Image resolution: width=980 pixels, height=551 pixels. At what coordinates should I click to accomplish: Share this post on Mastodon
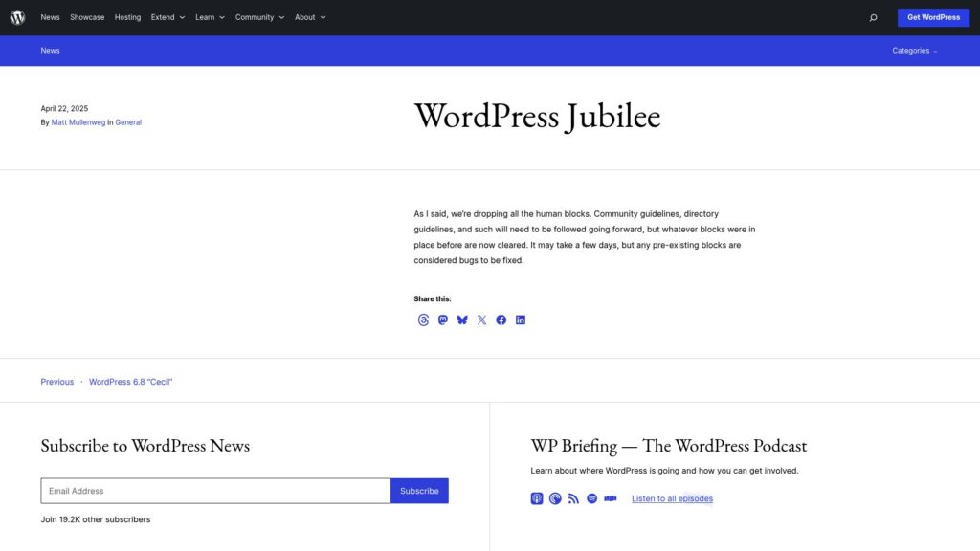tap(442, 320)
